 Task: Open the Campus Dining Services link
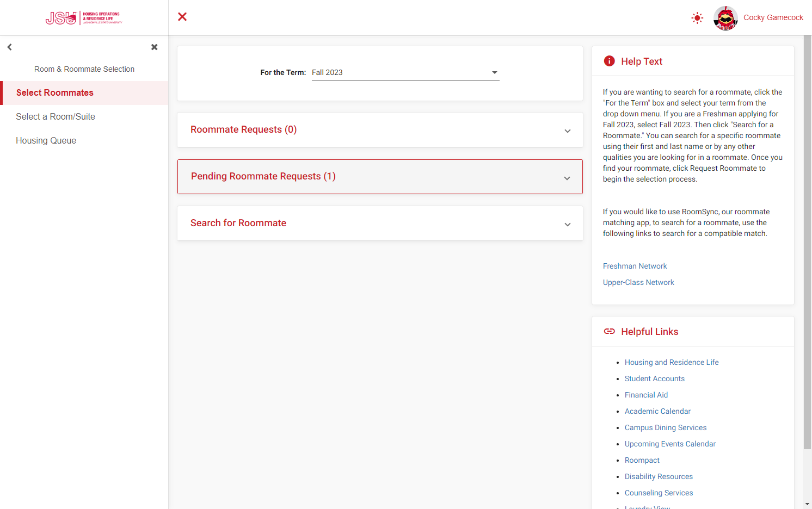click(x=666, y=427)
